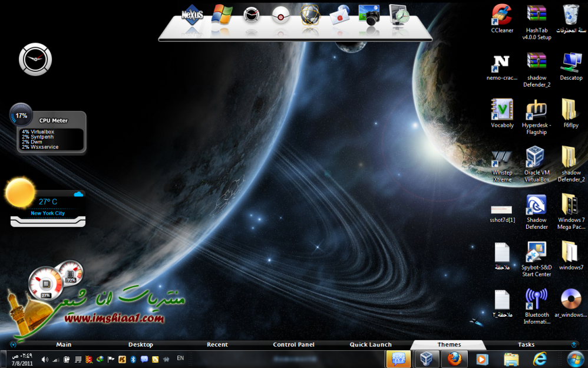Click the power plug battery tray icon

click(67, 359)
